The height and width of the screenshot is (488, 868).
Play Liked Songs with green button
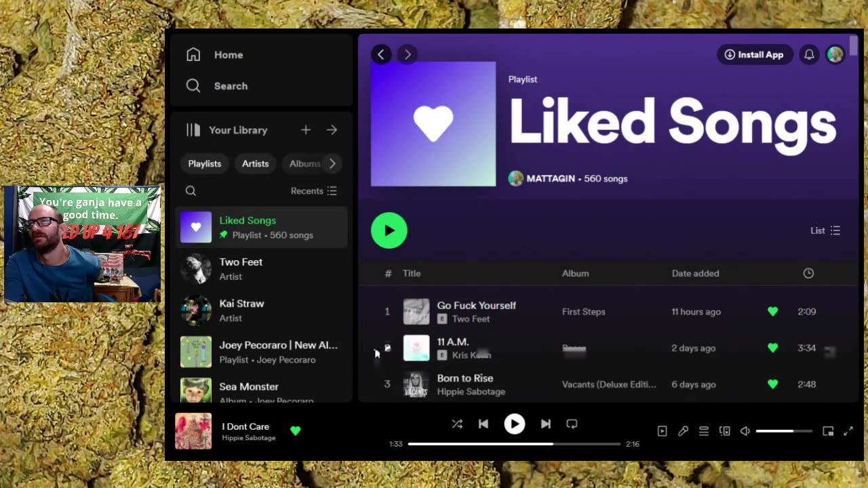(389, 230)
